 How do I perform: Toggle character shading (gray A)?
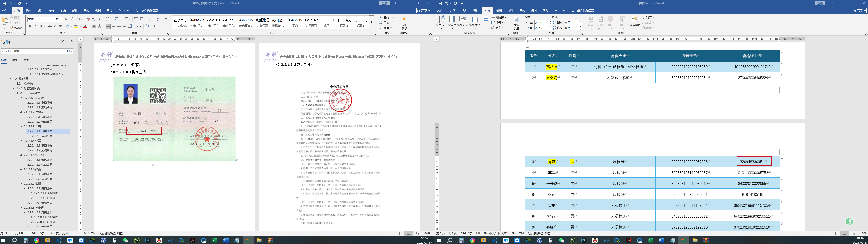pos(94,26)
